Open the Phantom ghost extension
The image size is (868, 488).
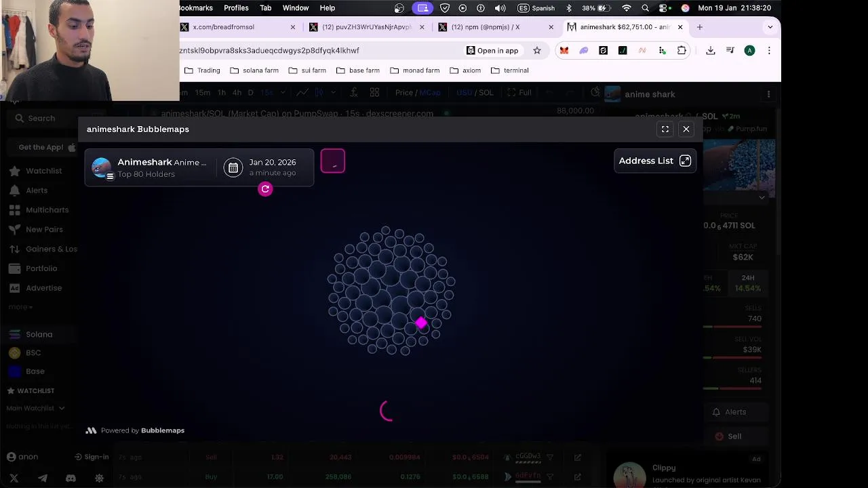coord(584,50)
